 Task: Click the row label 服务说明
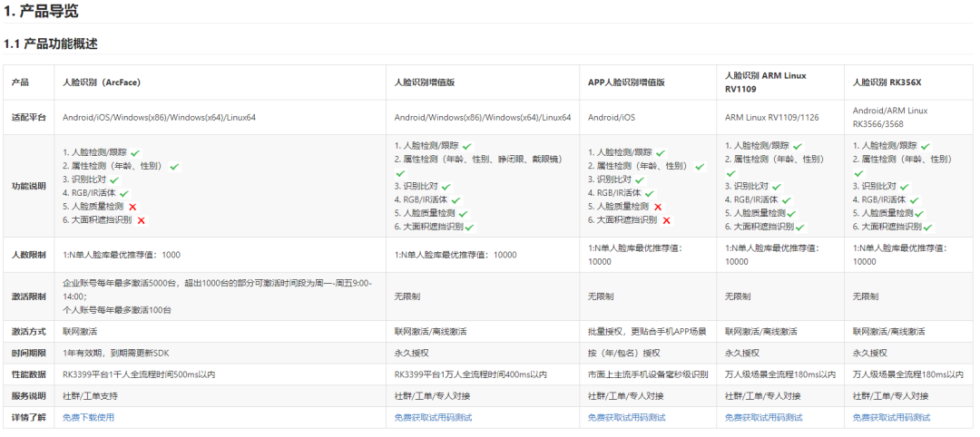pos(29,396)
